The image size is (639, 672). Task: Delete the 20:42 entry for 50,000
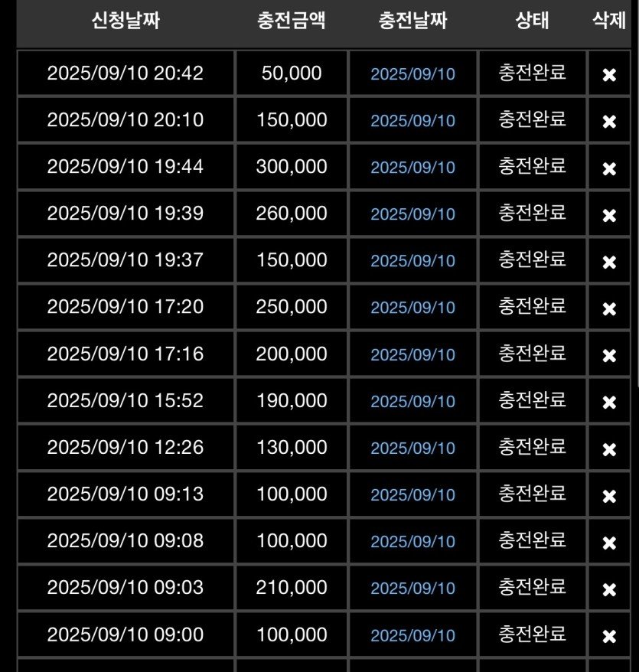[x=609, y=75]
